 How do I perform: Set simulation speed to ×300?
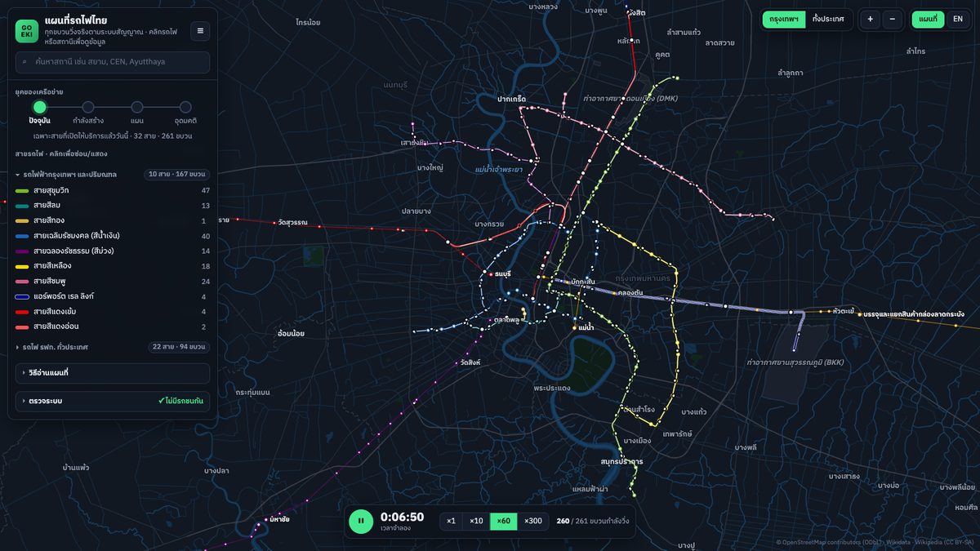[x=532, y=521]
